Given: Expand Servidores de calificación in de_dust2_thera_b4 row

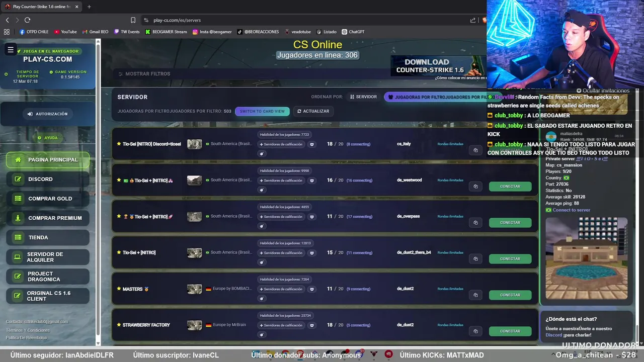Looking at the screenshot, I should [x=281, y=253].
